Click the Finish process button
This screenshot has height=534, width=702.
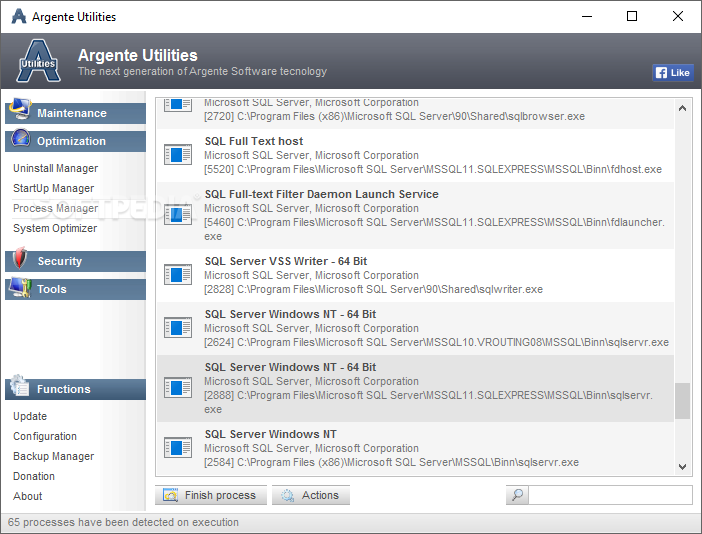click(211, 495)
